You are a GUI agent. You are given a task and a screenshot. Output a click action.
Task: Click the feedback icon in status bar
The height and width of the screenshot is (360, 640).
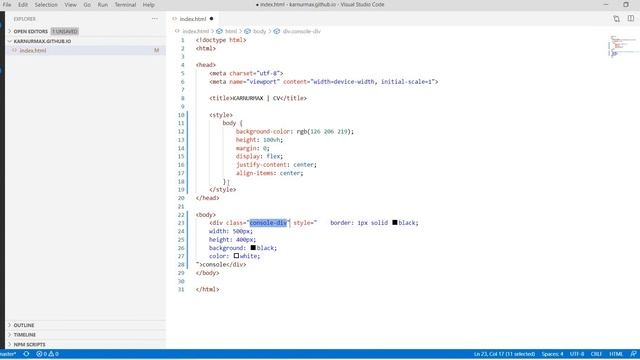pos(633,354)
